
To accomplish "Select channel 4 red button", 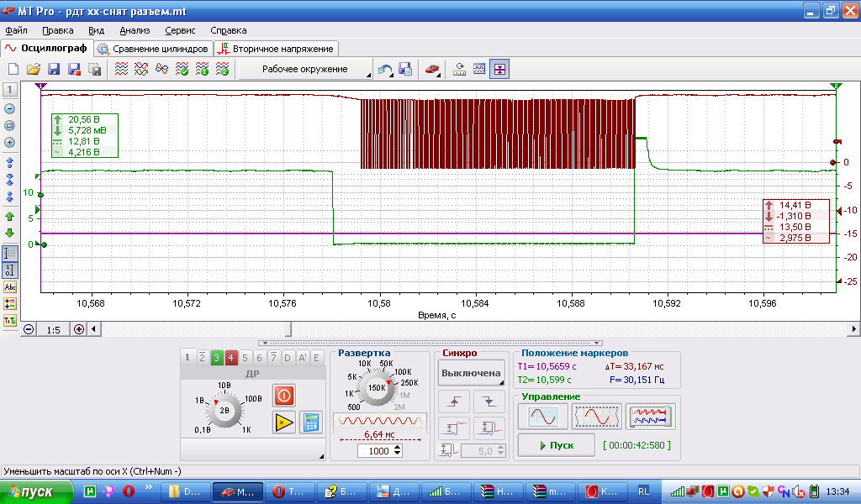I will (230, 358).
